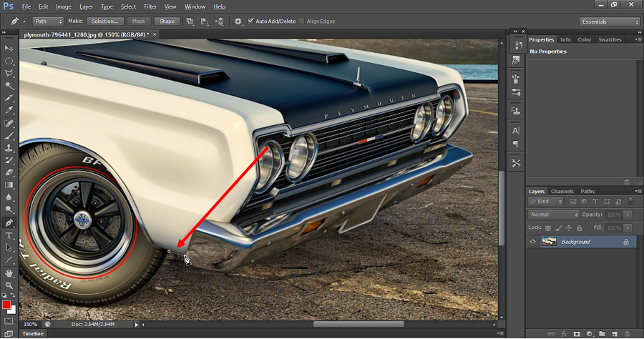Screen dimensions: 644x339
Task: Open the Fill slider dropdown arrow
Action: [628, 227]
